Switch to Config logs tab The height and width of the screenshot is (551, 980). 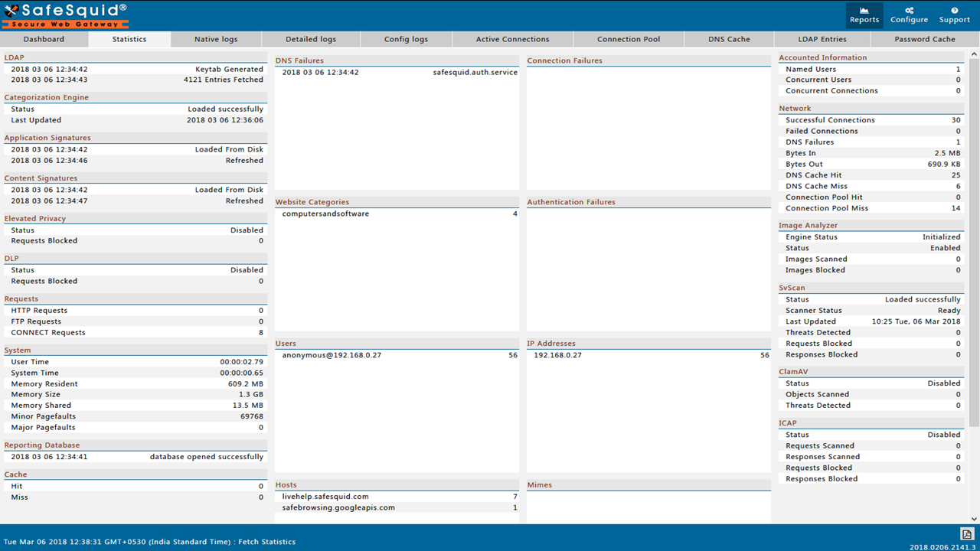(406, 39)
